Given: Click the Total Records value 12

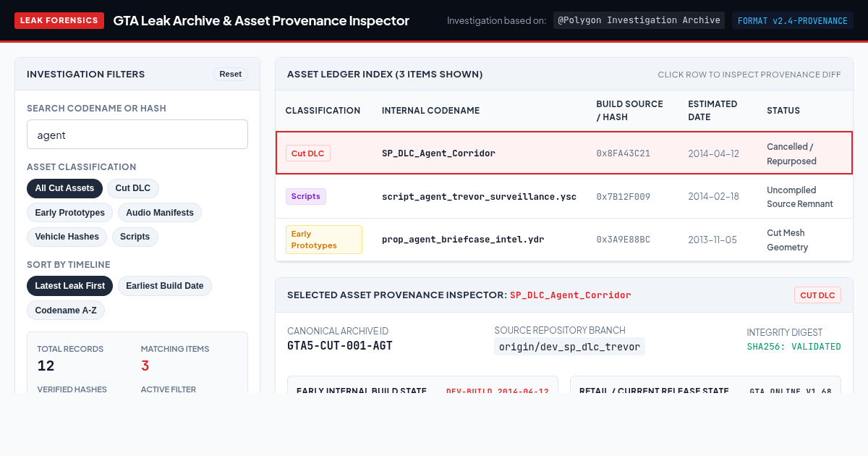Looking at the screenshot, I should (x=46, y=366).
